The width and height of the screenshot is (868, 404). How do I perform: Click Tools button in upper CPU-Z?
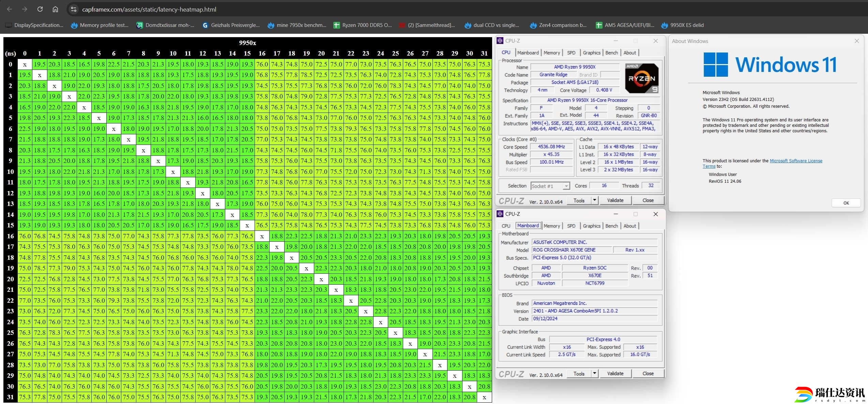579,200
